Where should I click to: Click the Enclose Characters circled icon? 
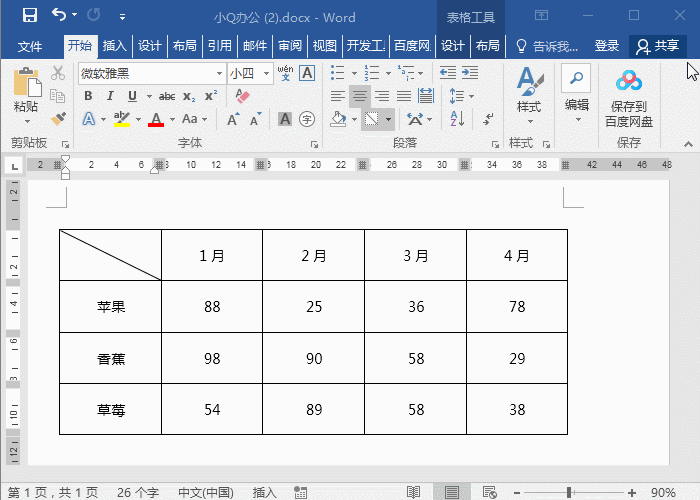[x=307, y=119]
